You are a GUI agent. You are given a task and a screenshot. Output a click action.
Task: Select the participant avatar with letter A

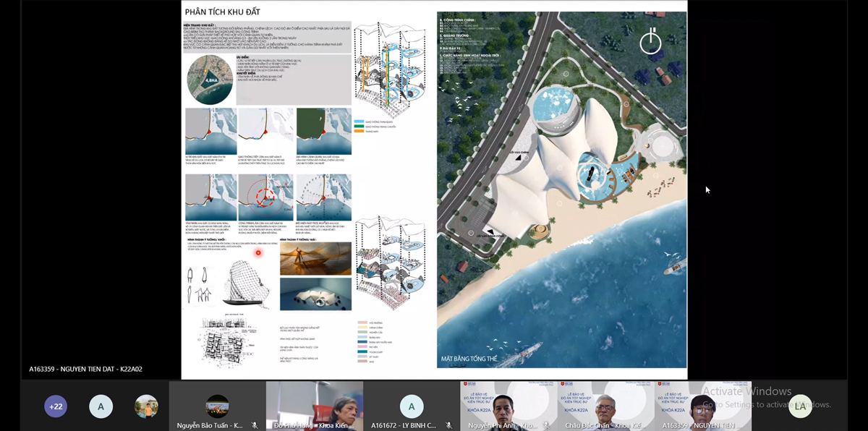click(x=101, y=406)
